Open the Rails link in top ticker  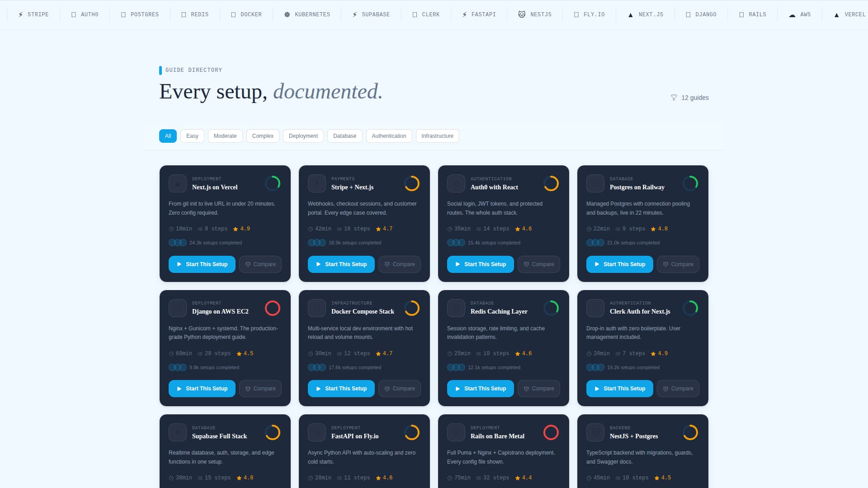[x=753, y=14]
